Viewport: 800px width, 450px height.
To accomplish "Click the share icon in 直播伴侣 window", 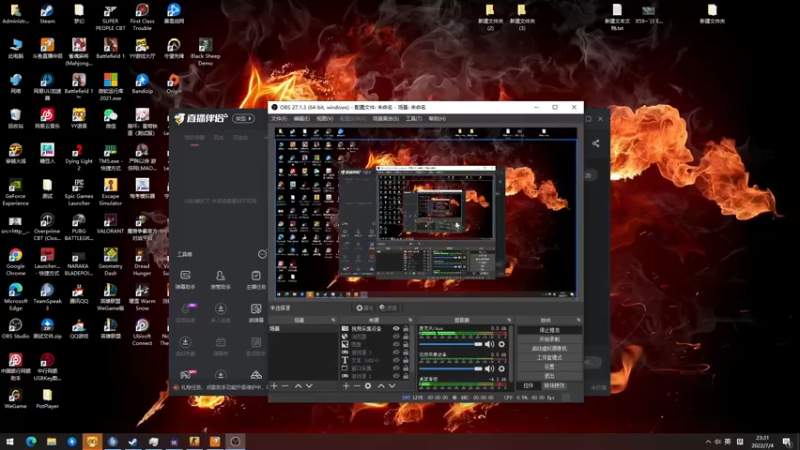I will (595, 143).
